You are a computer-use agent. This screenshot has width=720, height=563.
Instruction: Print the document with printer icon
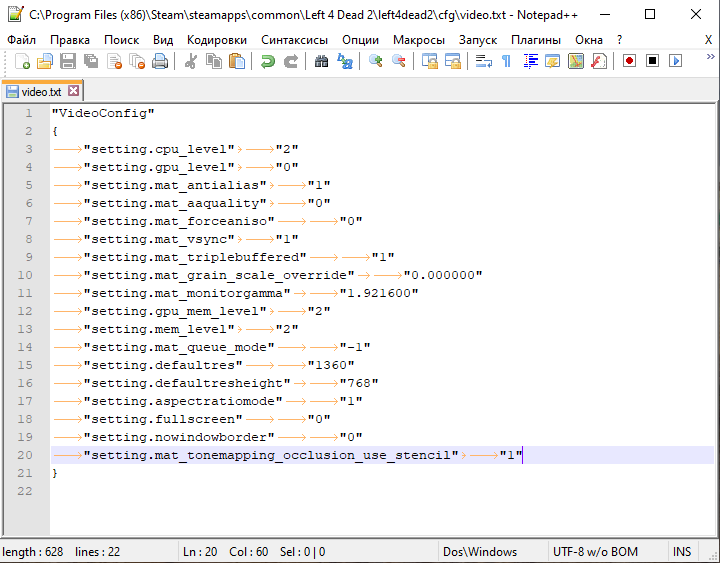pos(160,61)
